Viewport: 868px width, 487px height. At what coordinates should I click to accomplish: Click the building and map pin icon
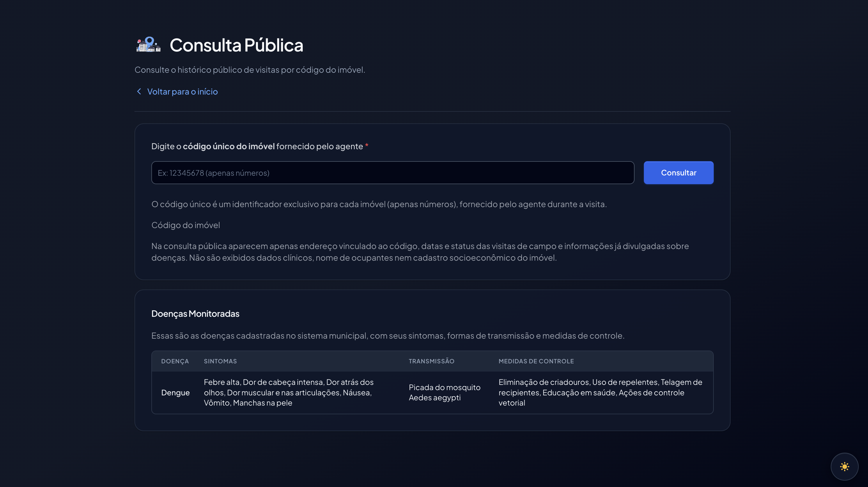(148, 44)
